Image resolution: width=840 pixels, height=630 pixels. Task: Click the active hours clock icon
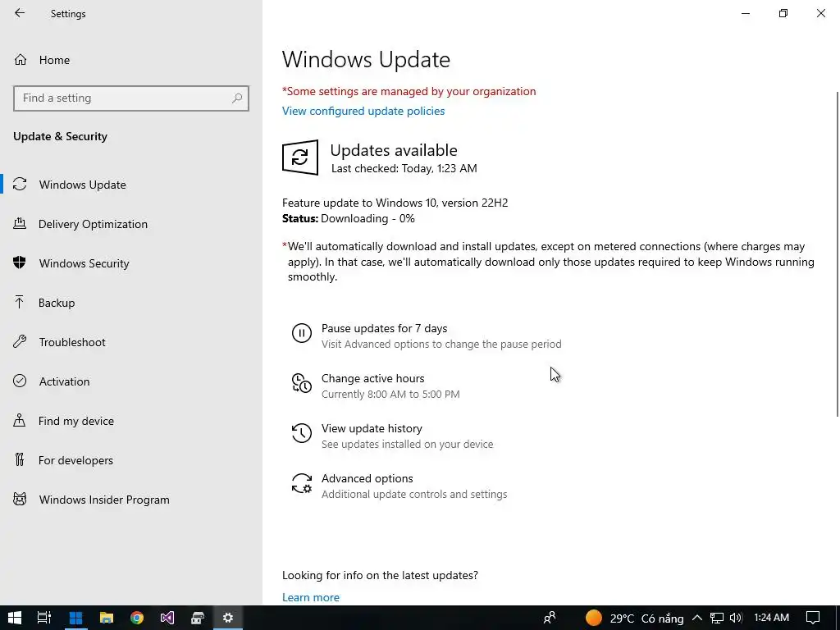pos(302,384)
